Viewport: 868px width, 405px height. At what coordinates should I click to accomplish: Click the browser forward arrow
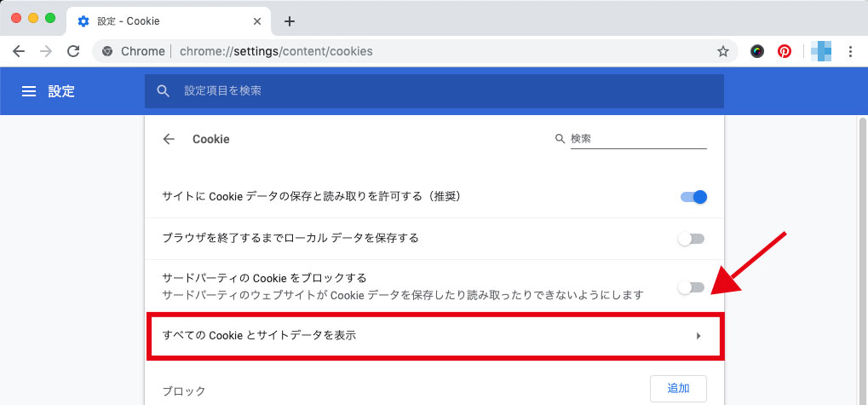[46, 51]
